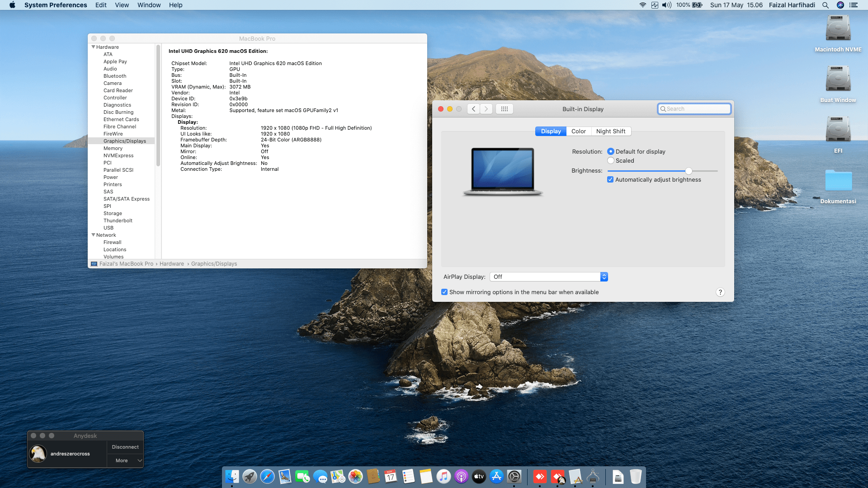Open the Help menu

175,5
